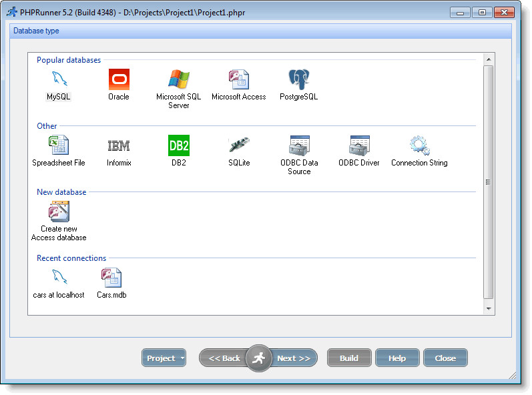The width and height of the screenshot is (532, 395).
Task: Choose the ODBC Data Source icon
Action: tap(299, 145)
